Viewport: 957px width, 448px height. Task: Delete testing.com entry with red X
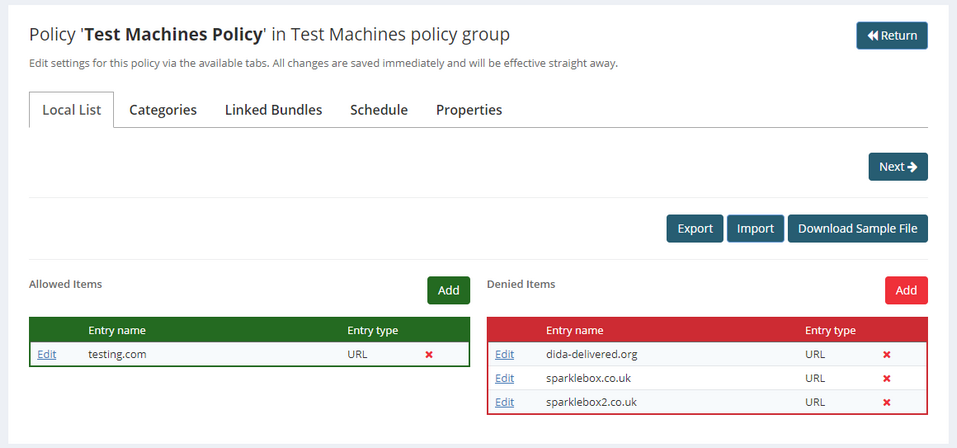coord(429,354)
